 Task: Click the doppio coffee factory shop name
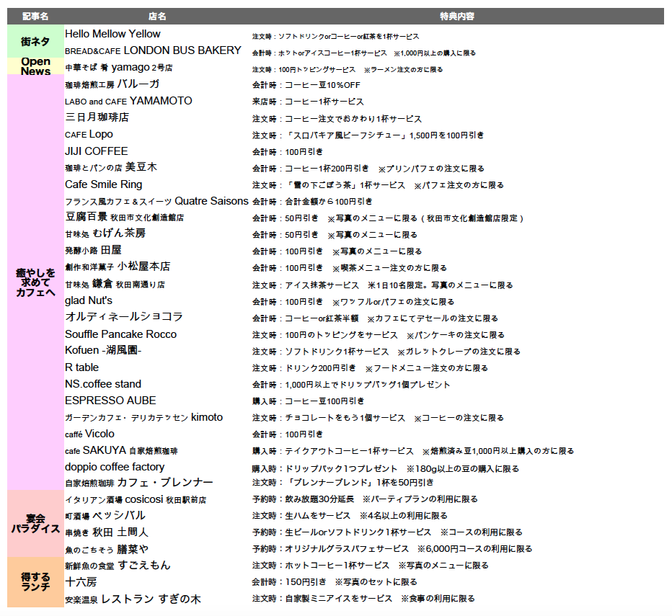tap(115, 467)
